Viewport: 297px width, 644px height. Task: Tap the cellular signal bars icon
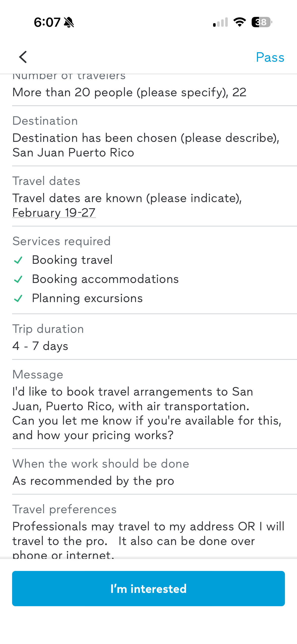220,22
